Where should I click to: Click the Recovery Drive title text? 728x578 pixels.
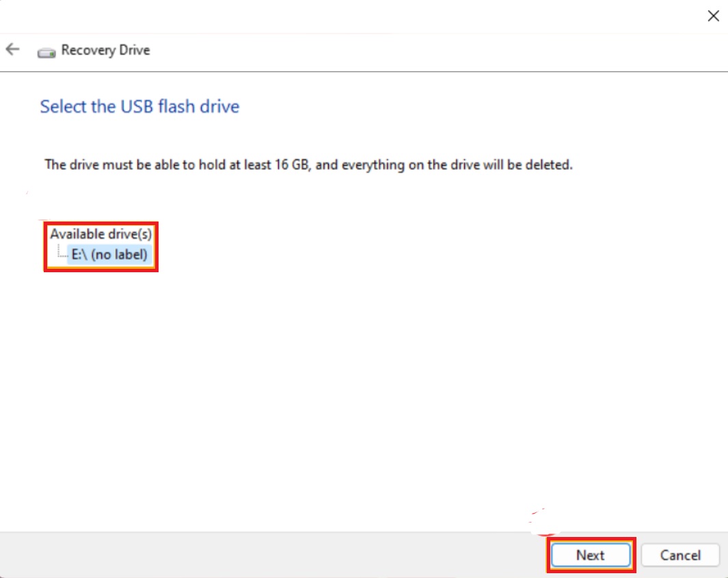click(105, 50)
